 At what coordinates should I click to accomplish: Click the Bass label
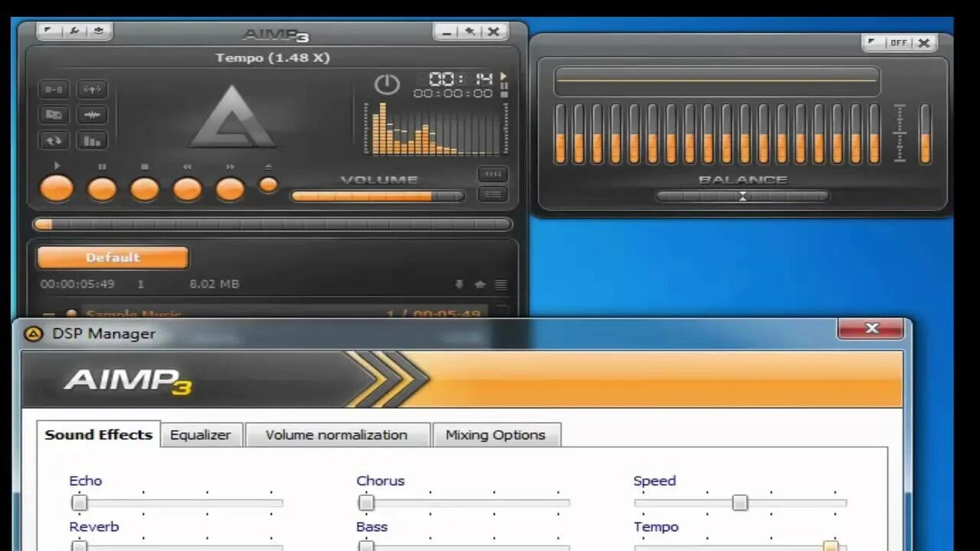point(372,527)
